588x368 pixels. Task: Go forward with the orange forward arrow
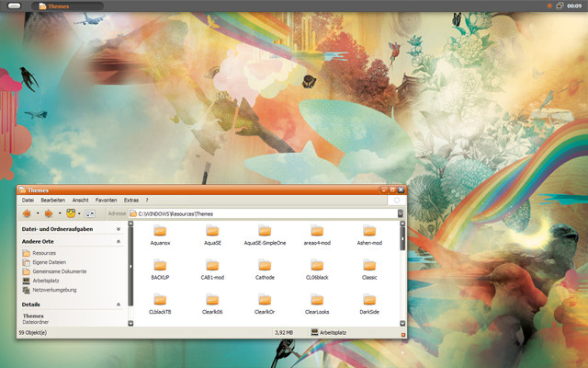pyautogui.click(x=49, y=213)
